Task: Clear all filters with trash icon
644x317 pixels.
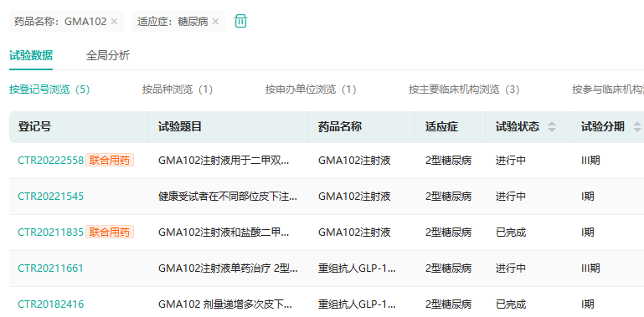Action: [240, 21]
